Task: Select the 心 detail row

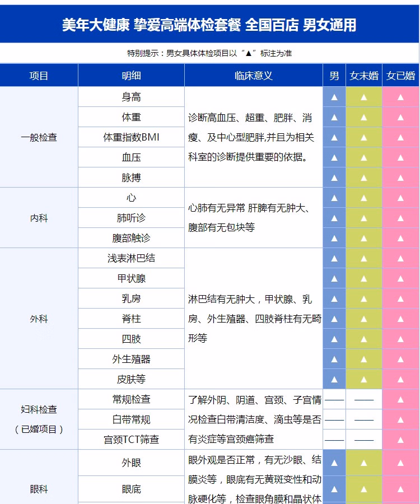Action: click(x=131, y=198)
